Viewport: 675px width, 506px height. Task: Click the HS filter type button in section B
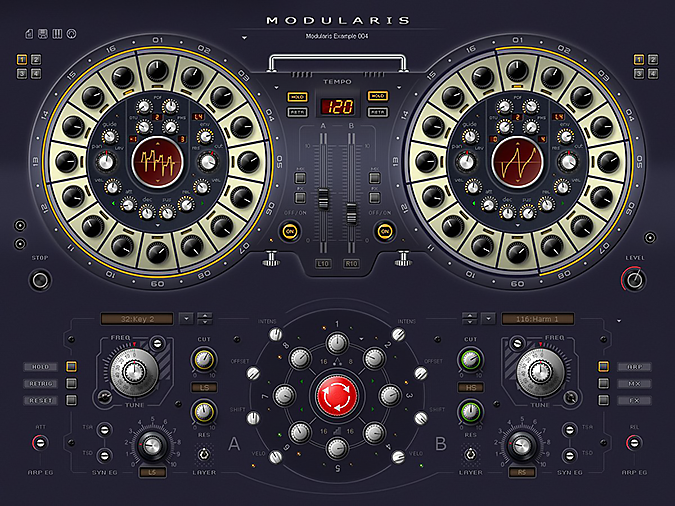click(471, 387)
